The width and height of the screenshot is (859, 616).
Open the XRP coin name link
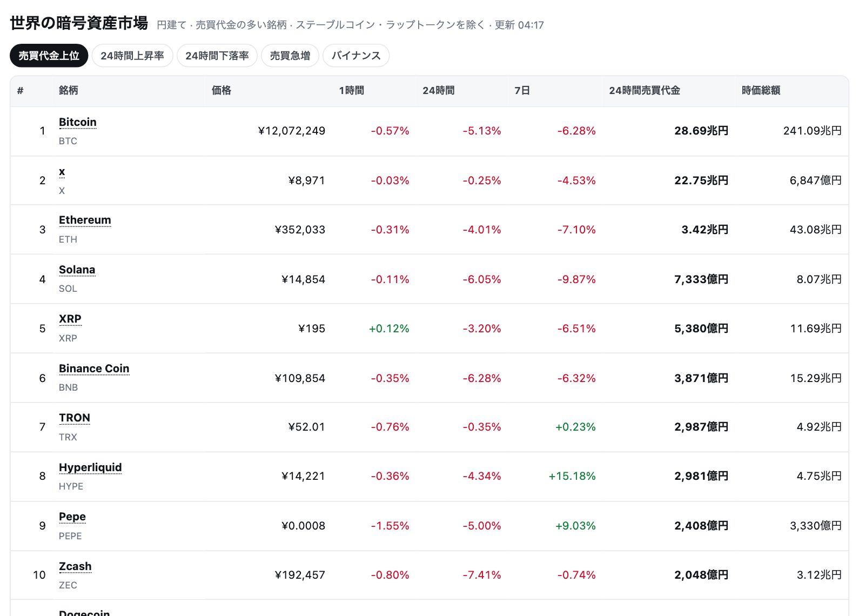70,319
